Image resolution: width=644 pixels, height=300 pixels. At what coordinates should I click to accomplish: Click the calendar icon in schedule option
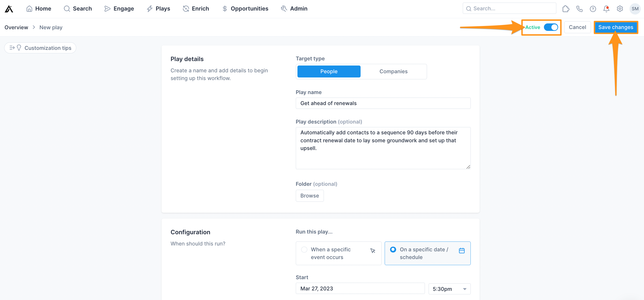(x=462, y=250)
